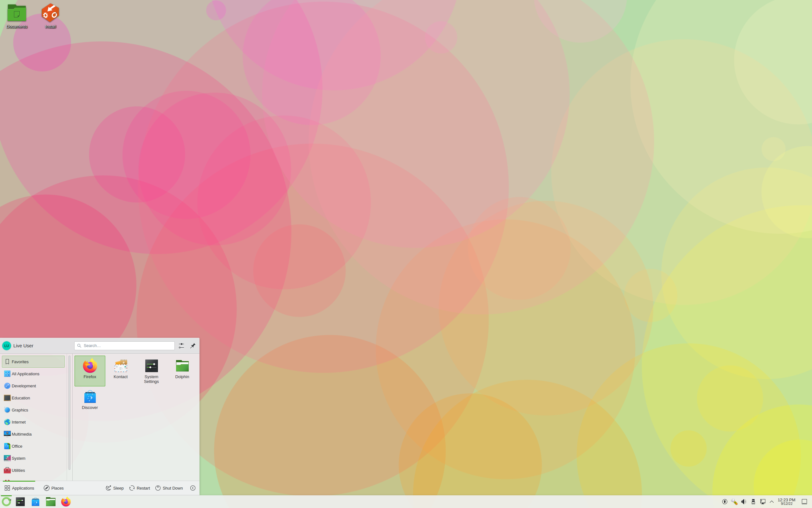Open the Utilities category
812x508 pixels.
33,471
